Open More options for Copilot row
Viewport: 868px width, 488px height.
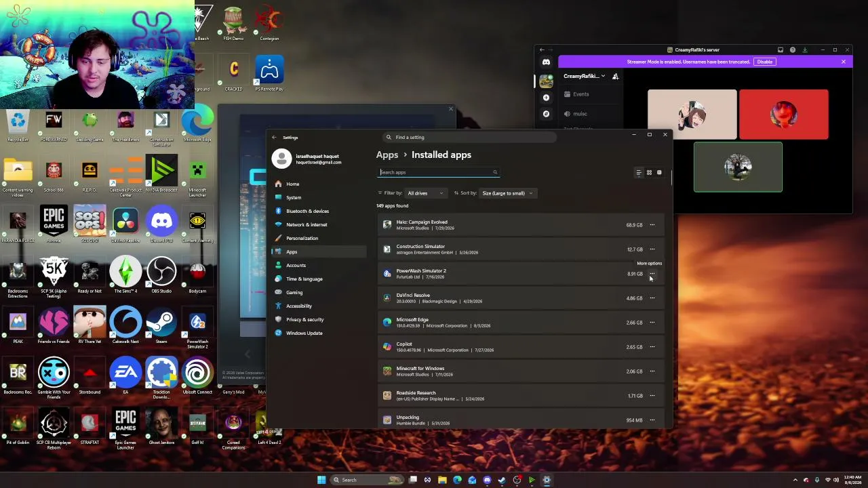click(x=652, y=347)
